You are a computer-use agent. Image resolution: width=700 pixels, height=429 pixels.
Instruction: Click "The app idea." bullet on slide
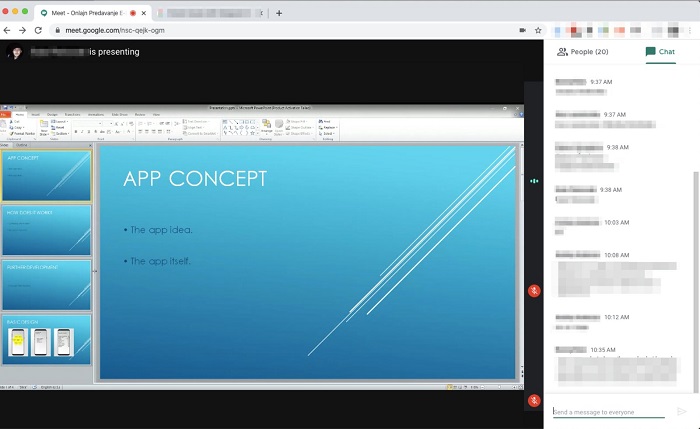[160, 230]
